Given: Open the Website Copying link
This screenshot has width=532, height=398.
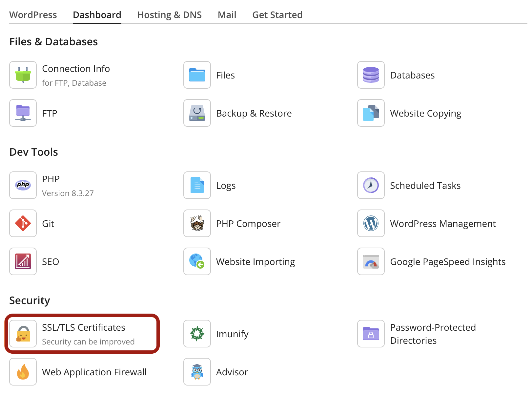Looking at the screenshot, I should (x=426, y=113).
